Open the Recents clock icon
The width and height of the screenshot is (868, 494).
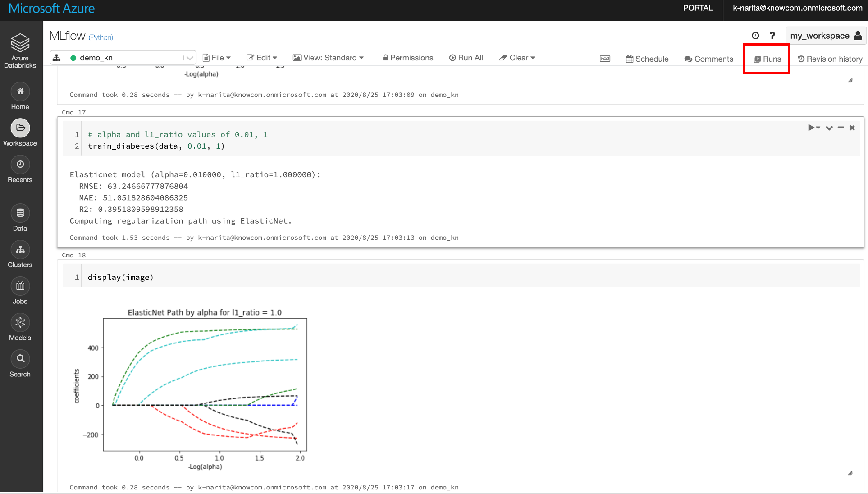coord(20,165)
